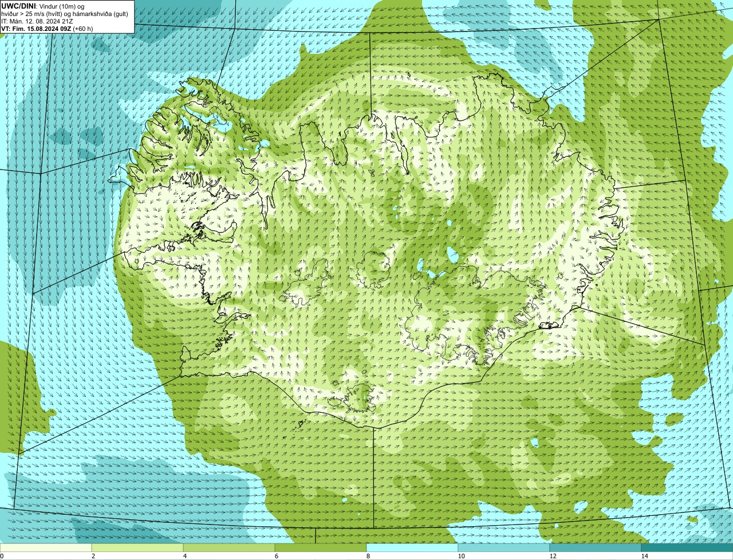
Task: Click the legend scale label '14'
Action: 644,556
